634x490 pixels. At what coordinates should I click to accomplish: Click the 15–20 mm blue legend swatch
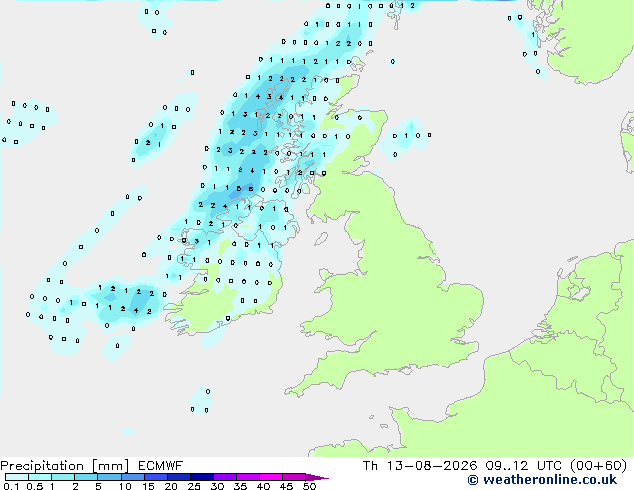(x=155, y=477)
